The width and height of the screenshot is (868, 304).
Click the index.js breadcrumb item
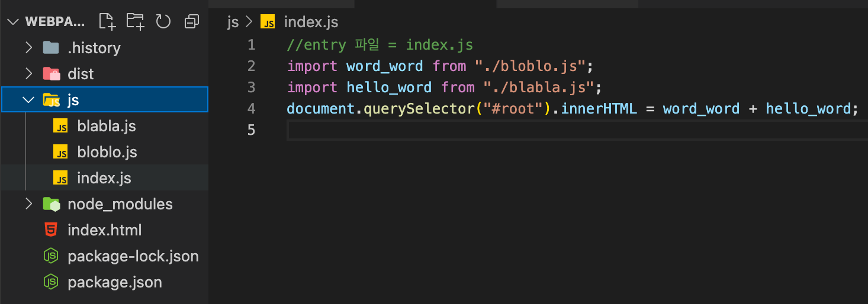pos(311,22)
